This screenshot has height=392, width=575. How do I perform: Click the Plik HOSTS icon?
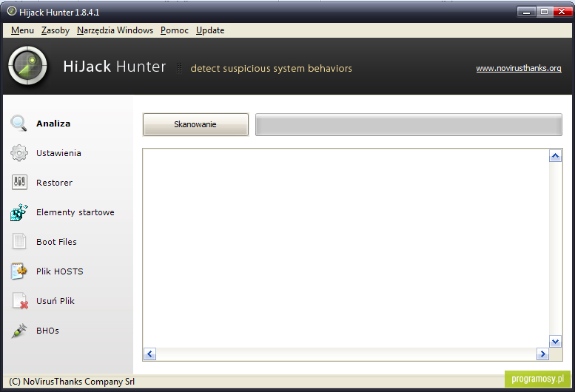pos(19,271)
